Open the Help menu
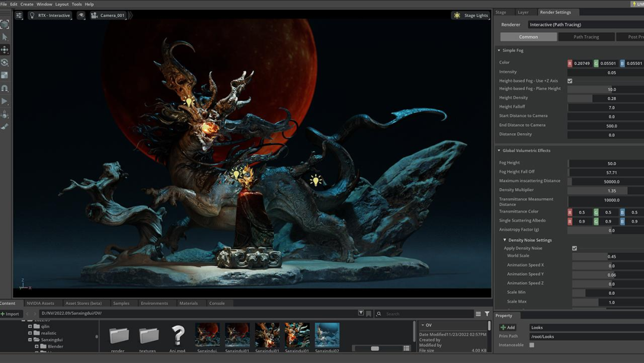The image size is (644, 363). [x=89, y=4]
